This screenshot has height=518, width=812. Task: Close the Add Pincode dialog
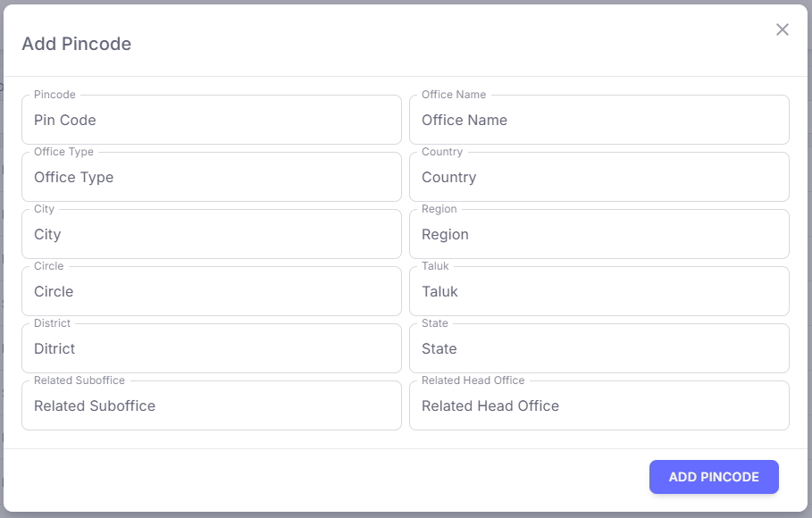coord(783,29)
